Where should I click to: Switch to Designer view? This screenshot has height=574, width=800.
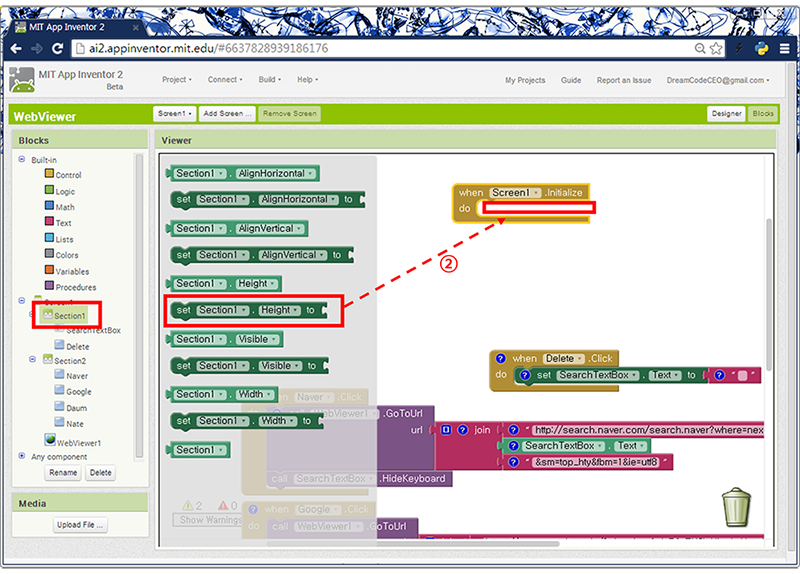[x=727, y=113]
